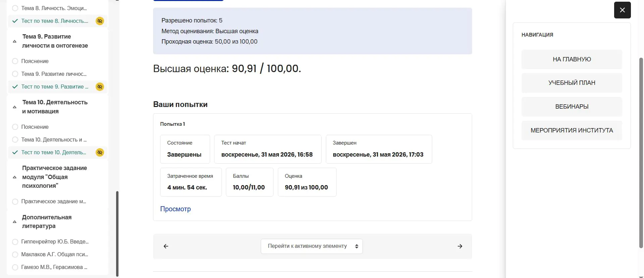The image size is (644, 278).
Task: Collapse the Дополнительная литература section
Action: 14,222
